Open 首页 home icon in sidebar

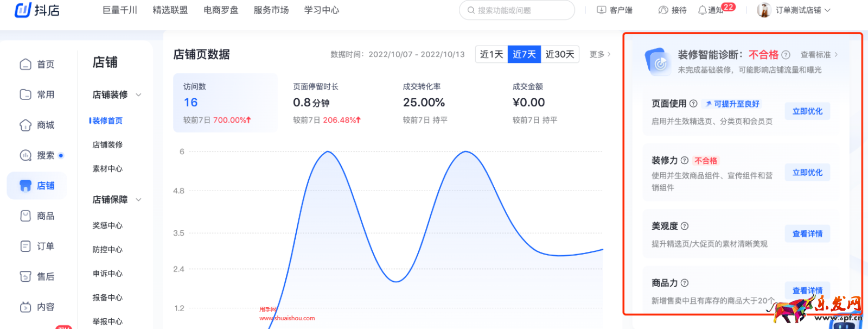point(25,65)
